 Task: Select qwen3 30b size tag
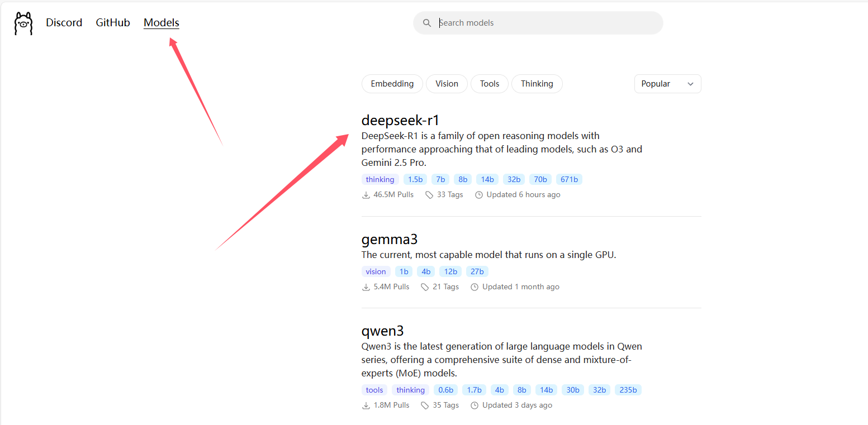[573, 390]
